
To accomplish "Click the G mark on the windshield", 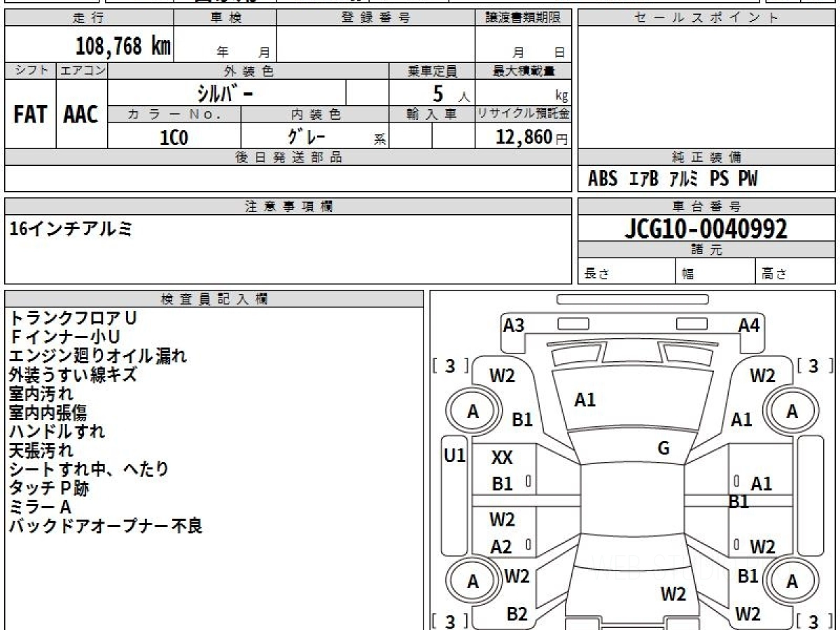I will tap(664, 449).
